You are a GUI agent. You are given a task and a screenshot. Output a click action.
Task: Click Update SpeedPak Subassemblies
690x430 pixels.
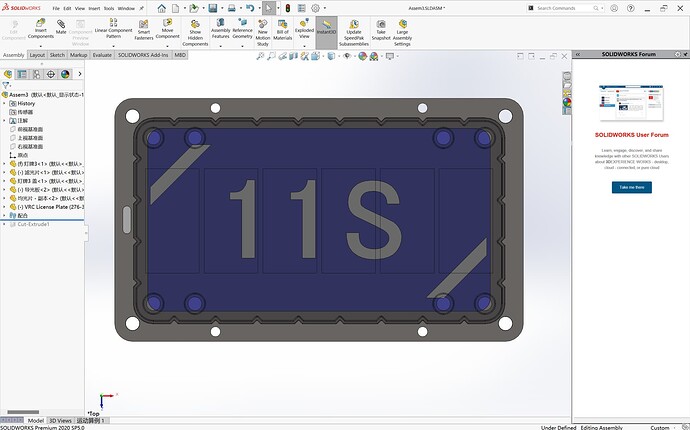click(354, 32)
